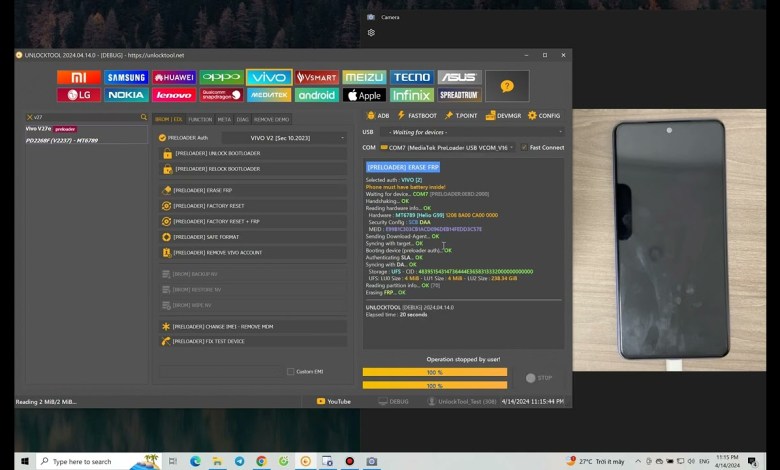Select the MediaTek chipset icon

coord(269,95)
